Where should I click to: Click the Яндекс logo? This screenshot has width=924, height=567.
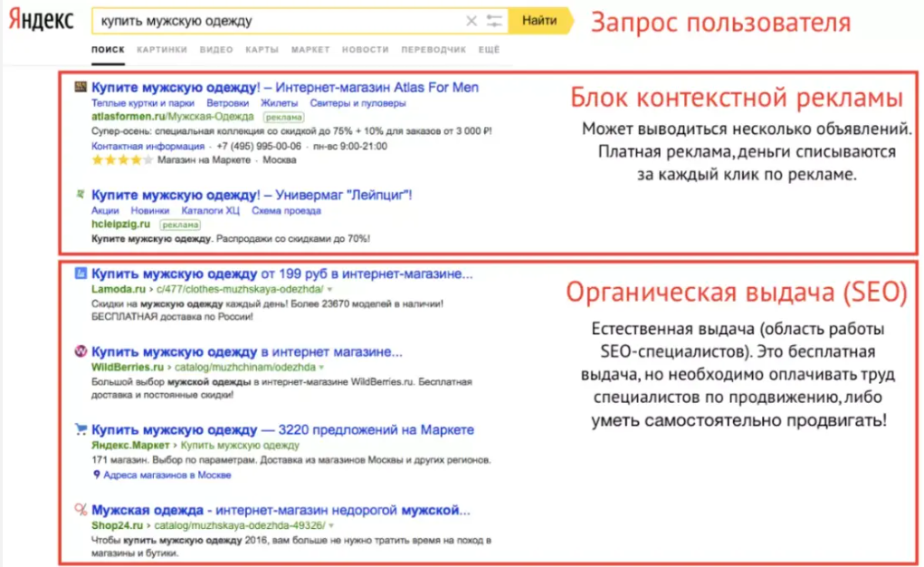41,19
